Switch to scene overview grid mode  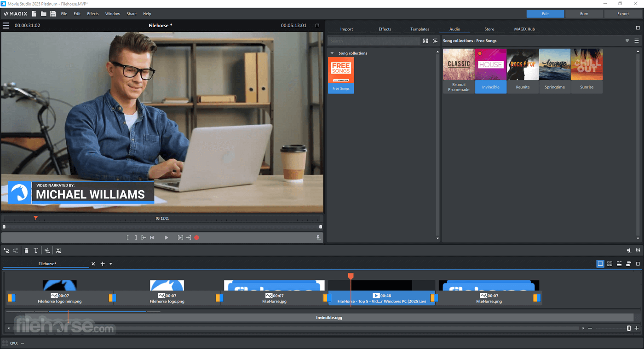610,264
